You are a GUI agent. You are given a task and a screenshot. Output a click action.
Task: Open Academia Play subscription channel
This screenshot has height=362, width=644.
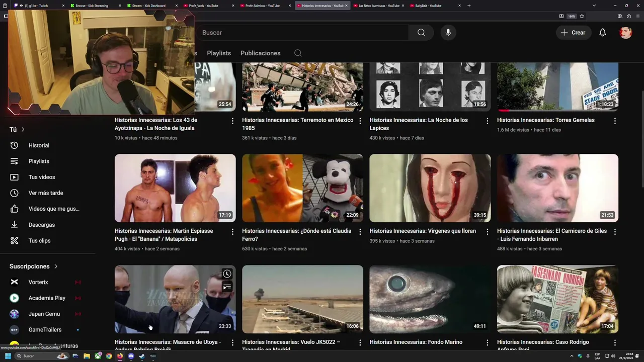(48, 298)
